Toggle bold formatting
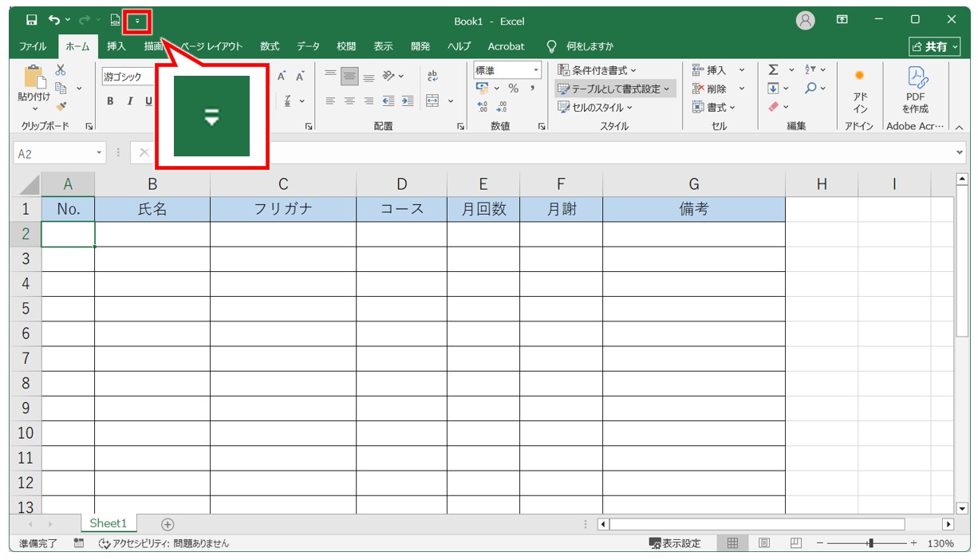This screenshot has width=978, height=560. [x=110, y=101]
